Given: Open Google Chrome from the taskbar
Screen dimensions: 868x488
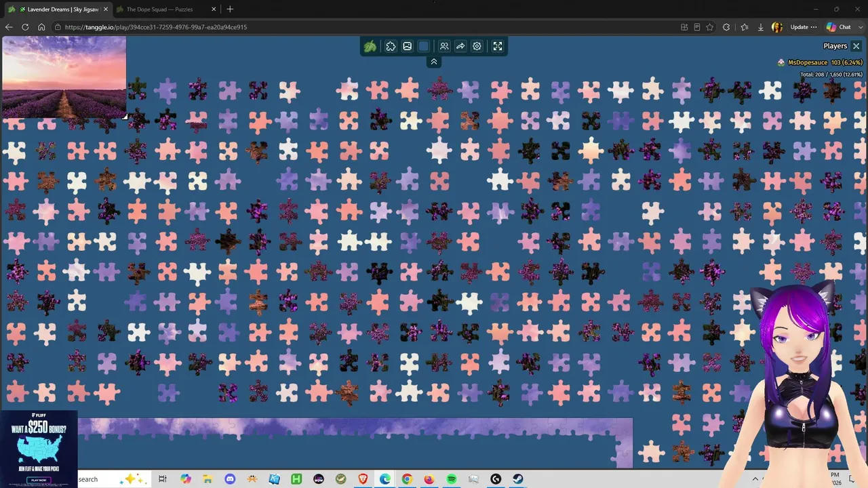Looking at the screenshot, I should [407, 479].
